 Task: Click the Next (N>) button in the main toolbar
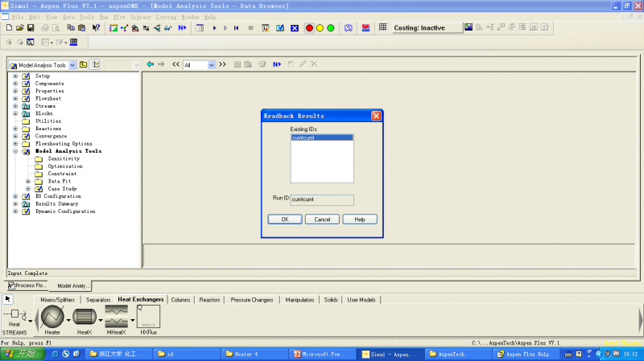[x=182, y=28]
